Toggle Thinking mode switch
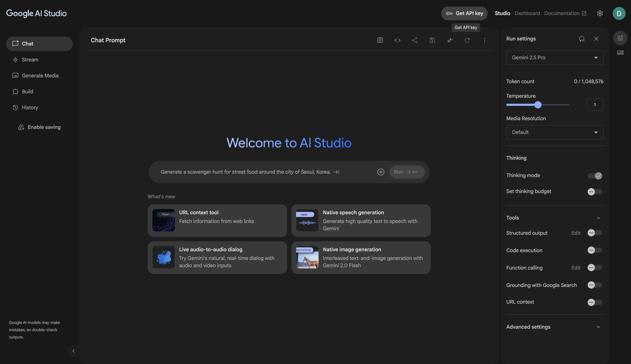Image resolution: width=631 pixels, height=364 pixels. click(x=595, y=176)
